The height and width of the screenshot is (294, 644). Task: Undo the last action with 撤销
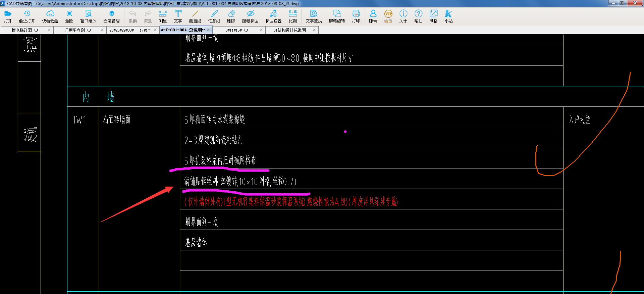[132, 16]
